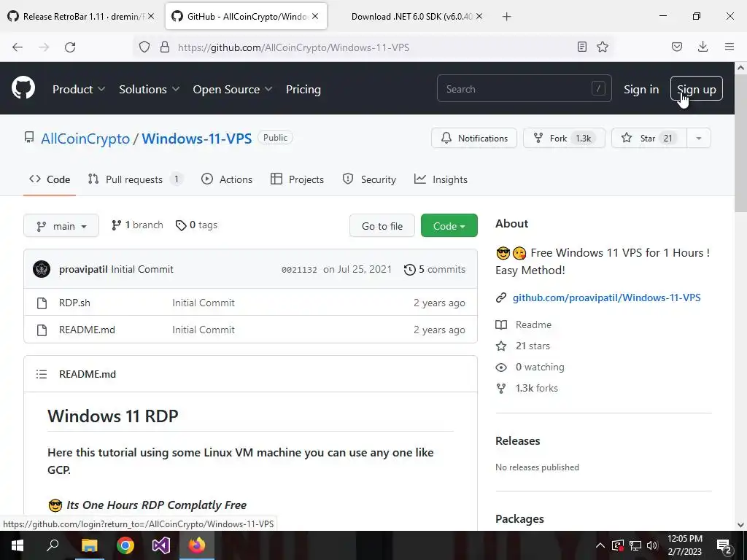Open the AllCoinCrypto owner link
The image size is (747, 560).
pyautogui.click(x=85, y=139)
